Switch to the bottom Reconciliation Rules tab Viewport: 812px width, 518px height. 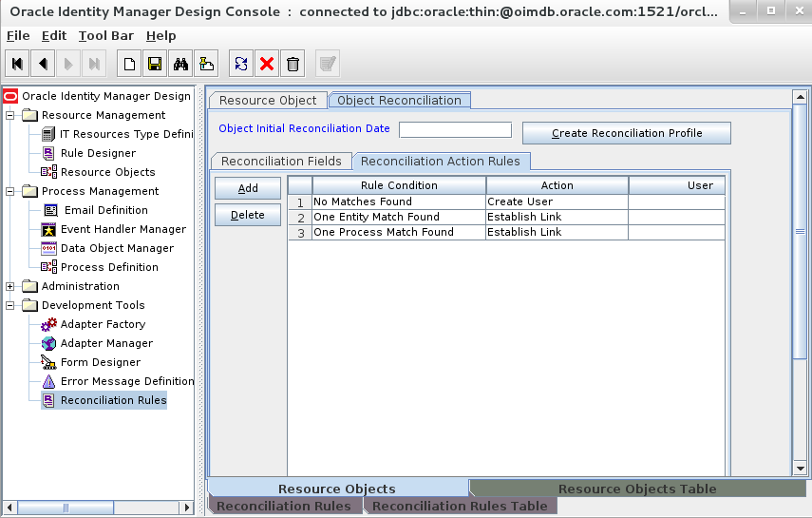284,506
